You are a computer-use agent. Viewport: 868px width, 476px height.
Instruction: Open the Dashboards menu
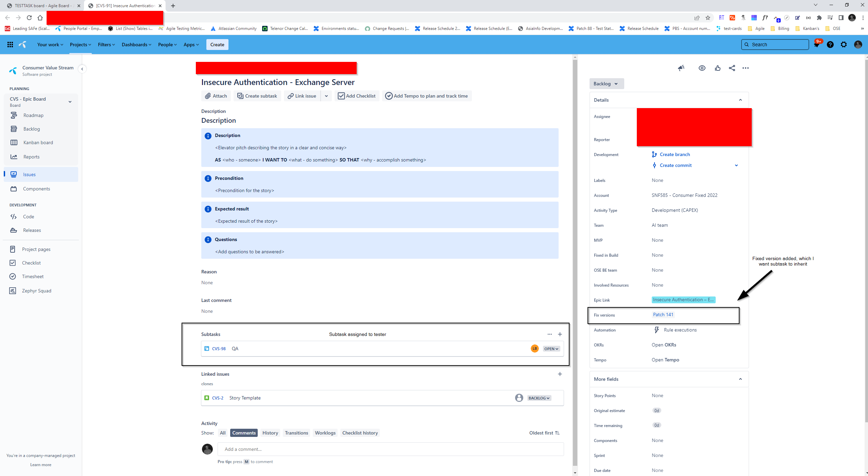[x=136, y=45]
